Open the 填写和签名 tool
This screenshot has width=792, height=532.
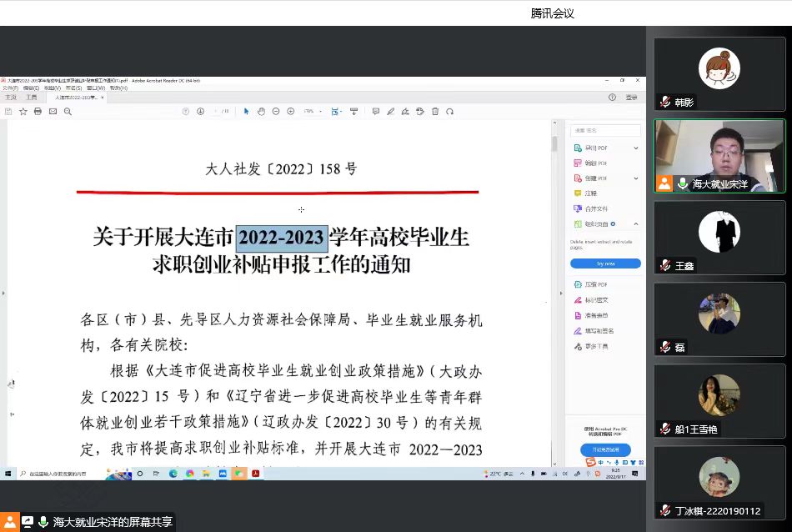[594, 331]
